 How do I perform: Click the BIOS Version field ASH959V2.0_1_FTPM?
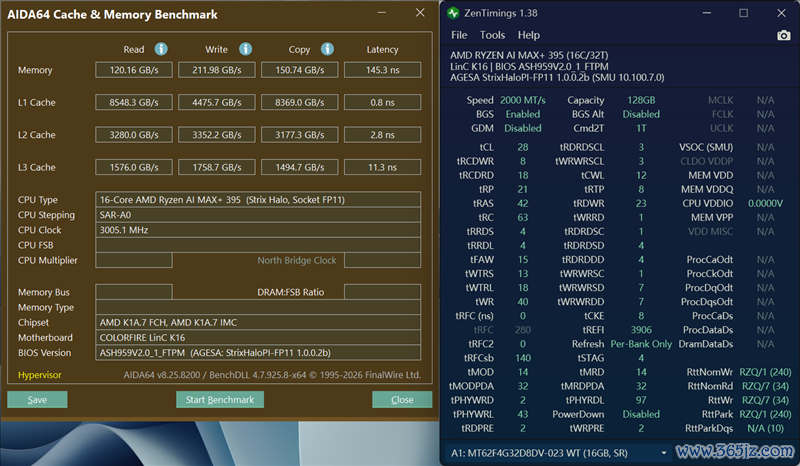258,353
